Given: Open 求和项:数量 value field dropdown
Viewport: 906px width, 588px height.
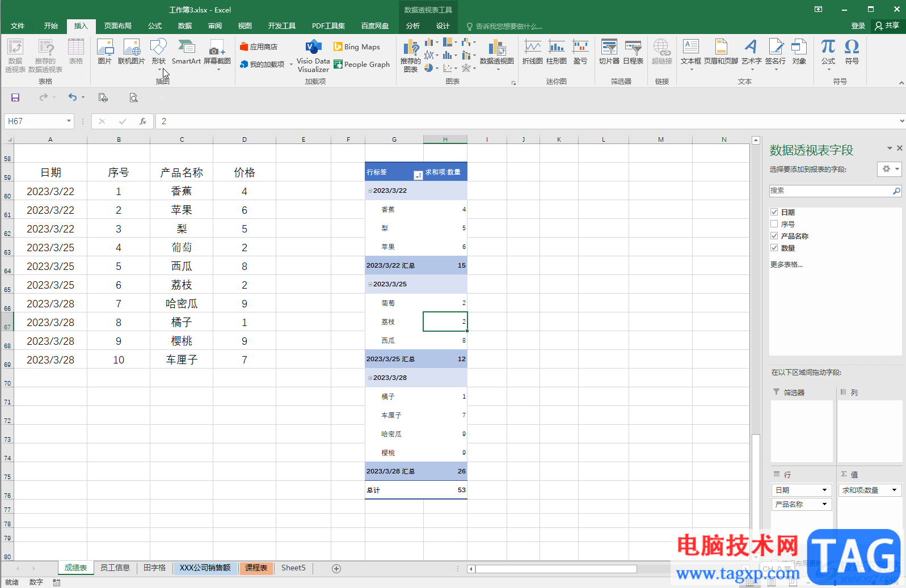Looking at the screenshot, I should [x=894, y=490].
